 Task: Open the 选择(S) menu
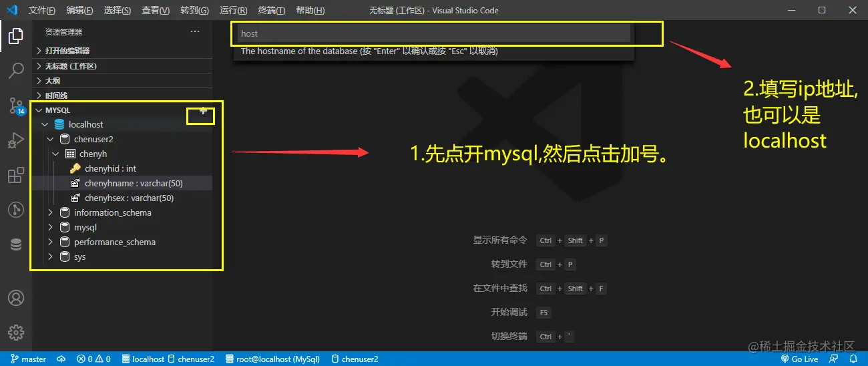[x=118, y=11]
